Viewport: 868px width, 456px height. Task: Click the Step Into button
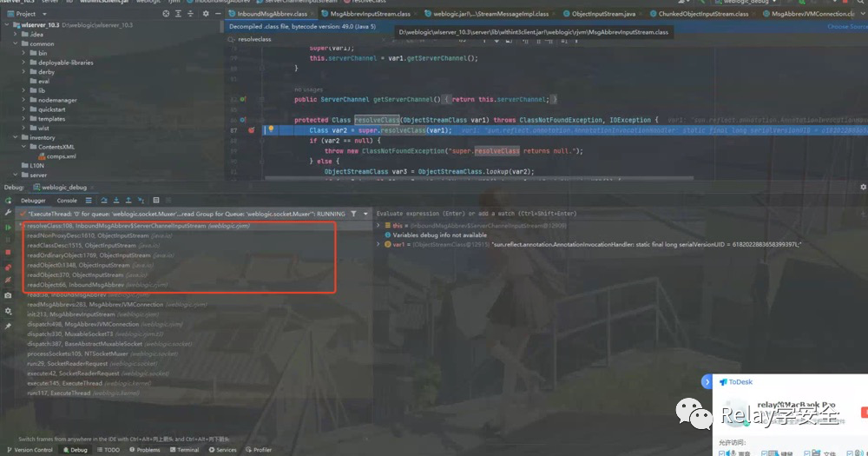tap(115, 201)
